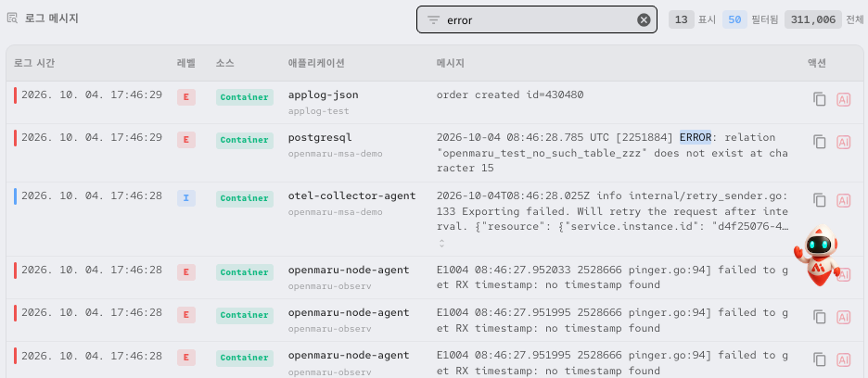The height and width of the screenshot is (378, 868).
Task: Click the Container badge in otel-collector-agent row
Action: [245, 198]
